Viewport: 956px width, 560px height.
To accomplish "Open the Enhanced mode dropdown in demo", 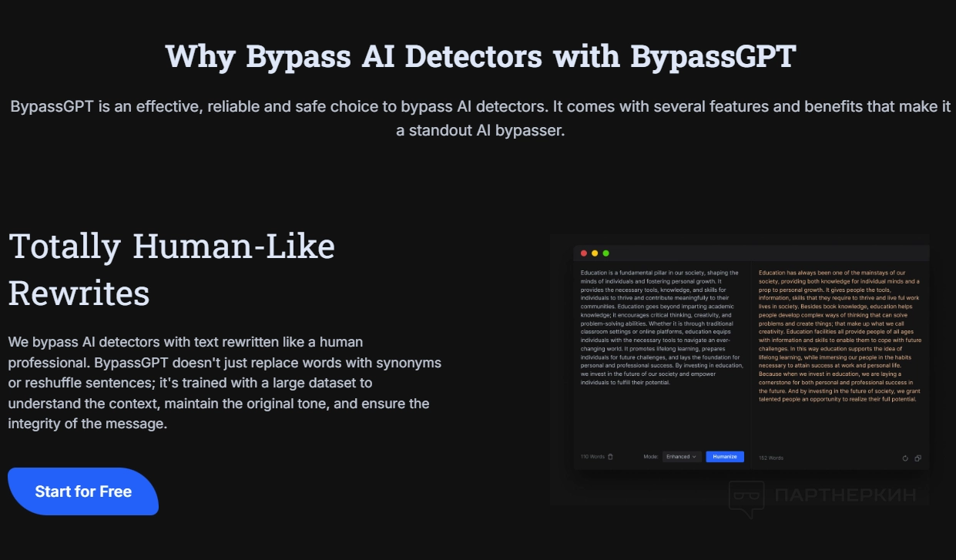I will coord(682,457).
